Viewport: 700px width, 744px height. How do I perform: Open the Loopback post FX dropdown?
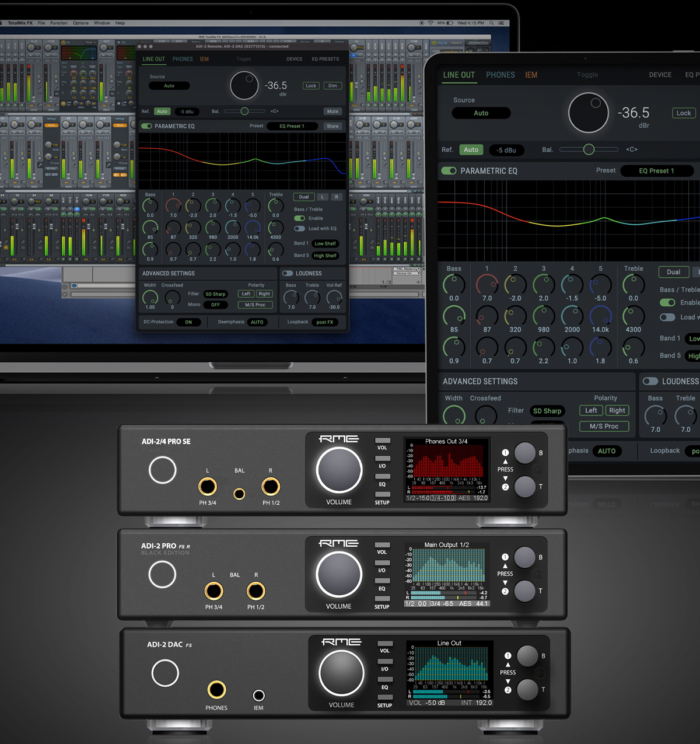pos(325,322)
